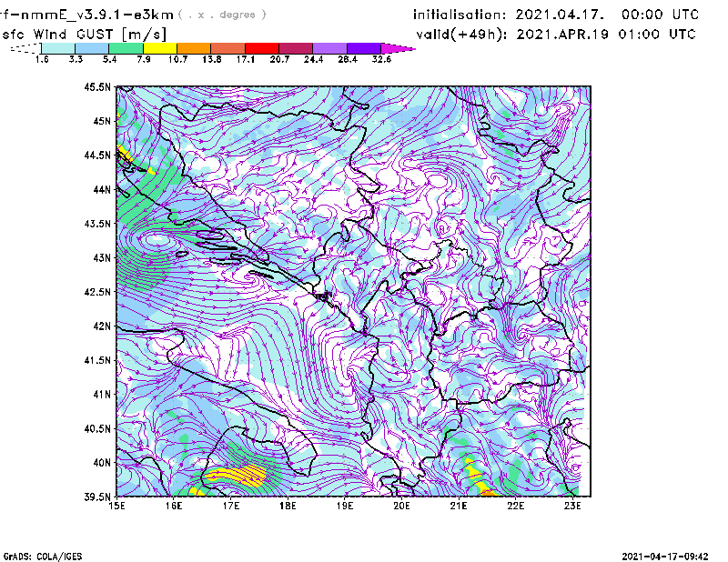Click the yellow 7.9–10.7 legend swatch
728x562 pixels.
tap(160, 48)
